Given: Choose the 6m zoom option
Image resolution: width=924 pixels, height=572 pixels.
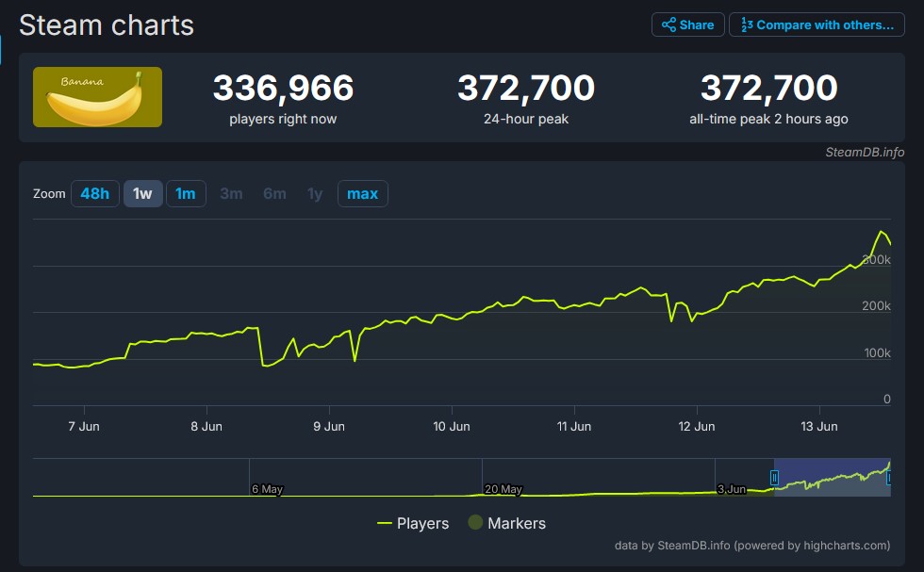Looking at the screenshot, I should pyautogui.click(x=274, y=194).
